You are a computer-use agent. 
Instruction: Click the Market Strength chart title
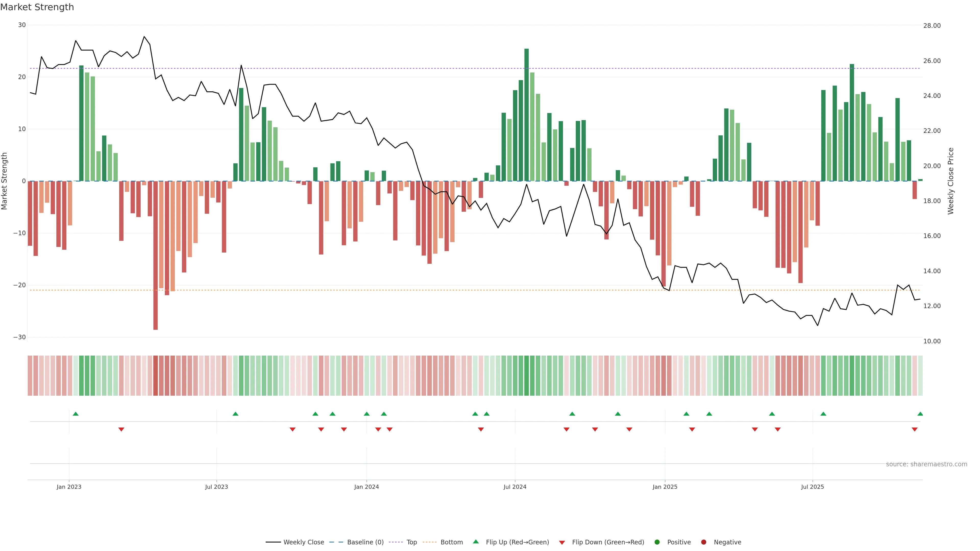coord(37,7)
